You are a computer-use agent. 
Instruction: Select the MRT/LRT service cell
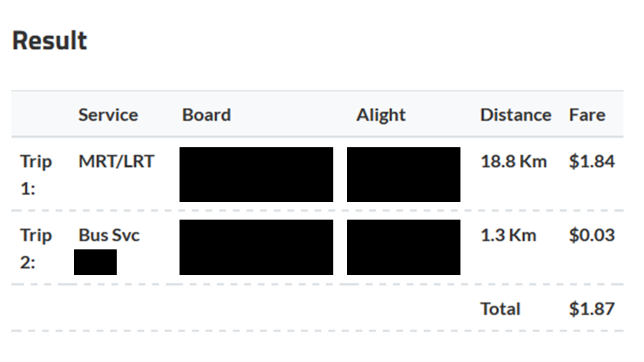[116, 162]
